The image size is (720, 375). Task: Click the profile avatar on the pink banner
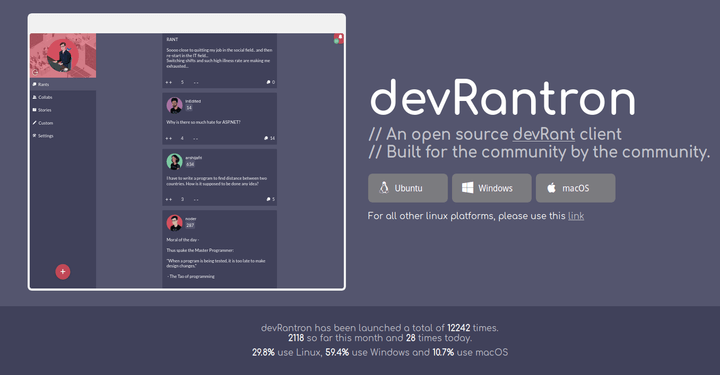(63, 55)
